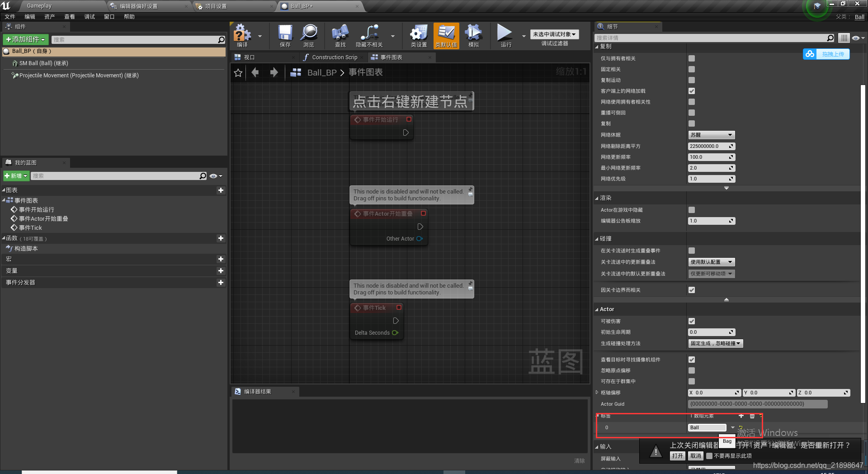Click the details search magnifier icon

click(x=830, y=38)
